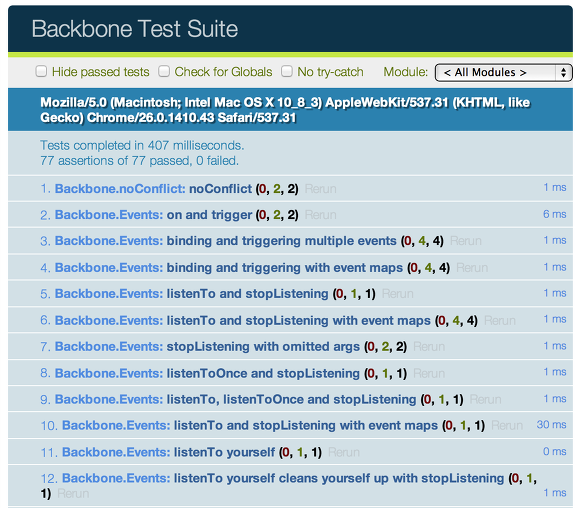Click the Check for Globals label
Viewport: 580px width, 508px height.
(x=223, y=72)
